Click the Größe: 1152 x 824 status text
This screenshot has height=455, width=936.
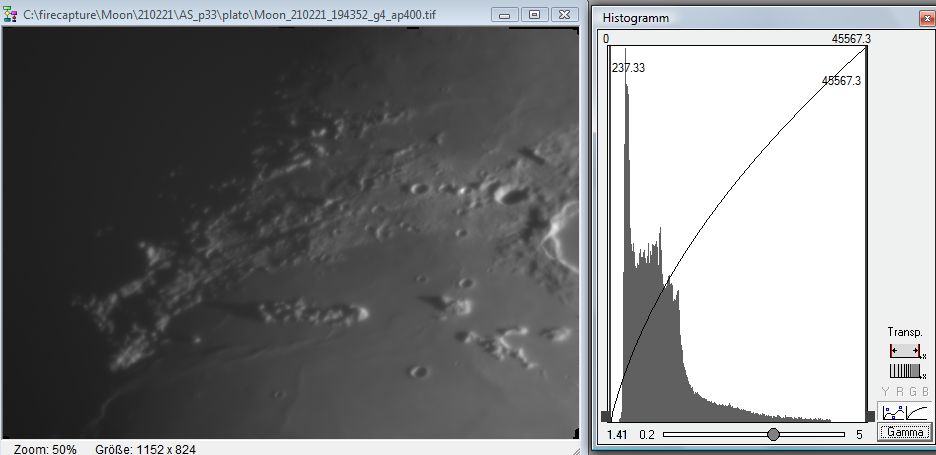coord(145,449)
